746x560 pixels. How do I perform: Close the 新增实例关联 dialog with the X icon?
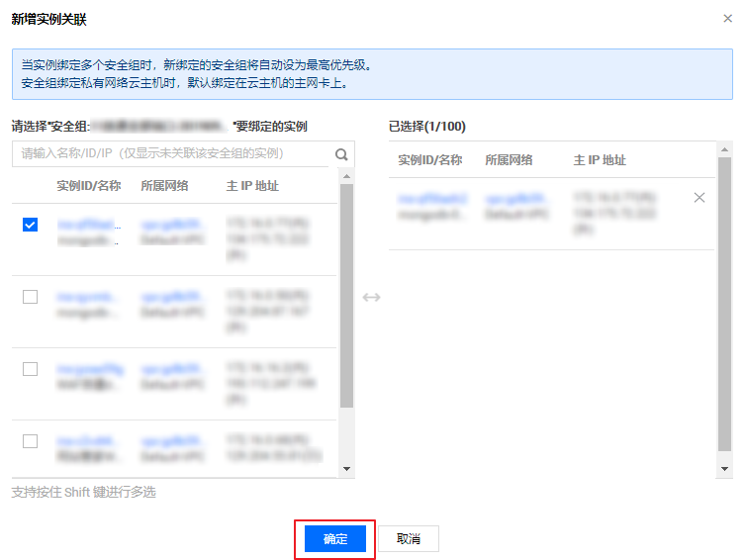tap(727, 19)
